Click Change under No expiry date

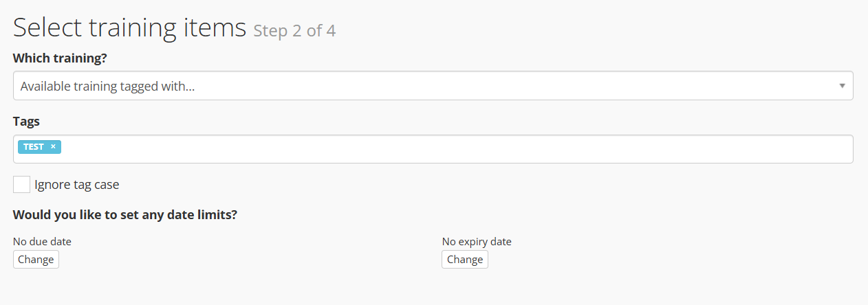pyautogui.click(x=465, y=259)
